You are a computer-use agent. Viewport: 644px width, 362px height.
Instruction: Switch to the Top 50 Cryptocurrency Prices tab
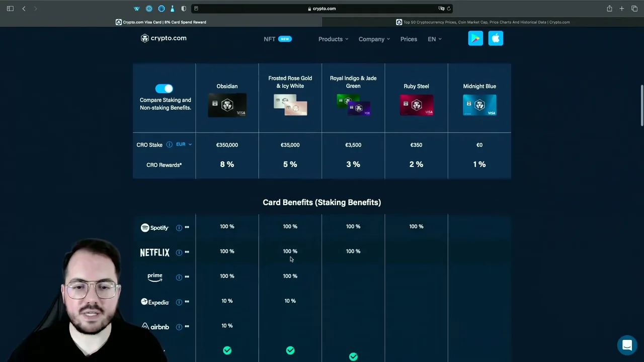click(x=483, y=22)
